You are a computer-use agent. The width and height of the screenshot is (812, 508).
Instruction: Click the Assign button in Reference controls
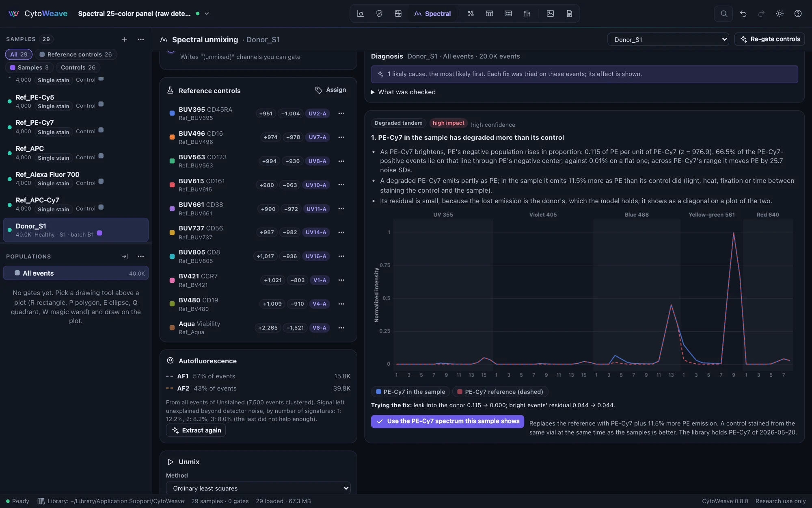pos(331,90)
